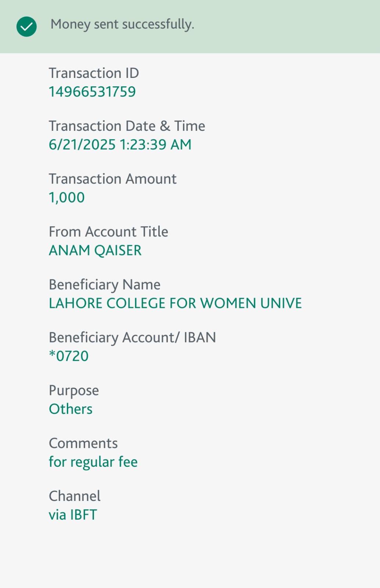Select the Purpose label

coord(74,391)
